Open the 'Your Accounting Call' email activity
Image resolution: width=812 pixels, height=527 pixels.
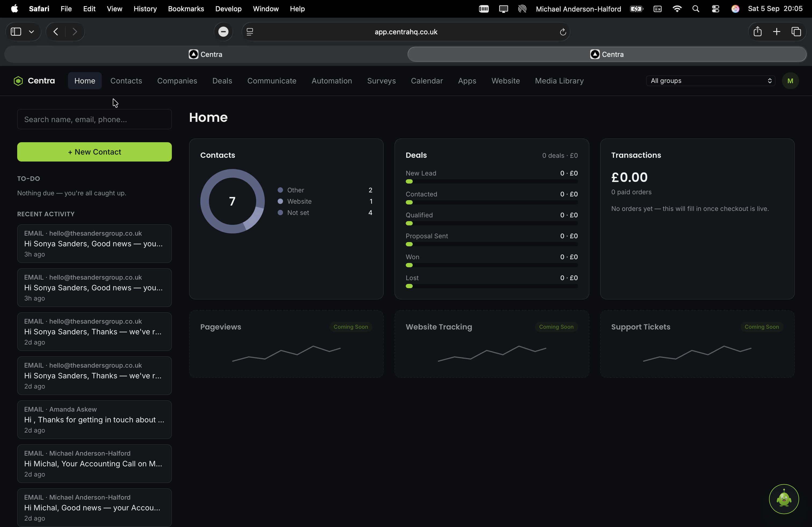click(95, 464)
